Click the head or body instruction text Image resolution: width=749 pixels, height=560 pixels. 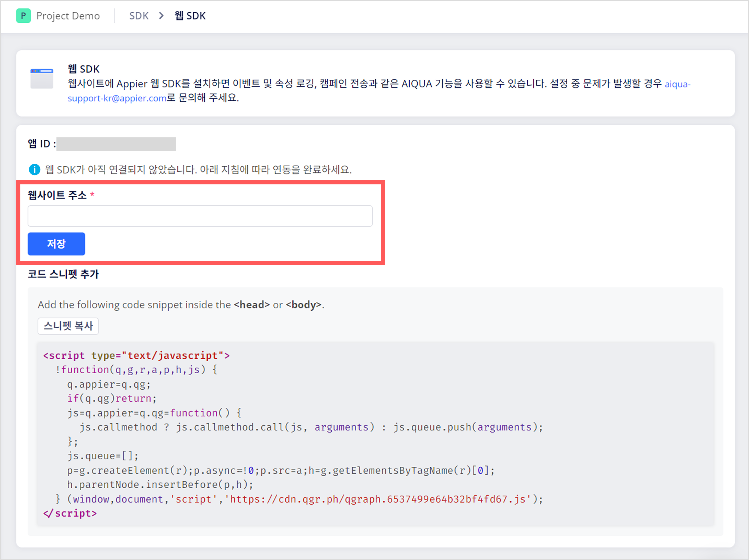pos(181,305)
